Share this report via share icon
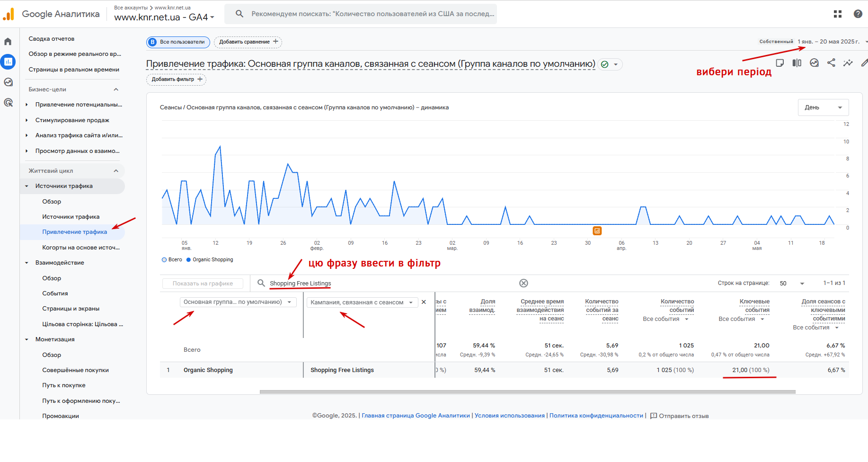Screen dimensions: 868x462 coord(831,63)
